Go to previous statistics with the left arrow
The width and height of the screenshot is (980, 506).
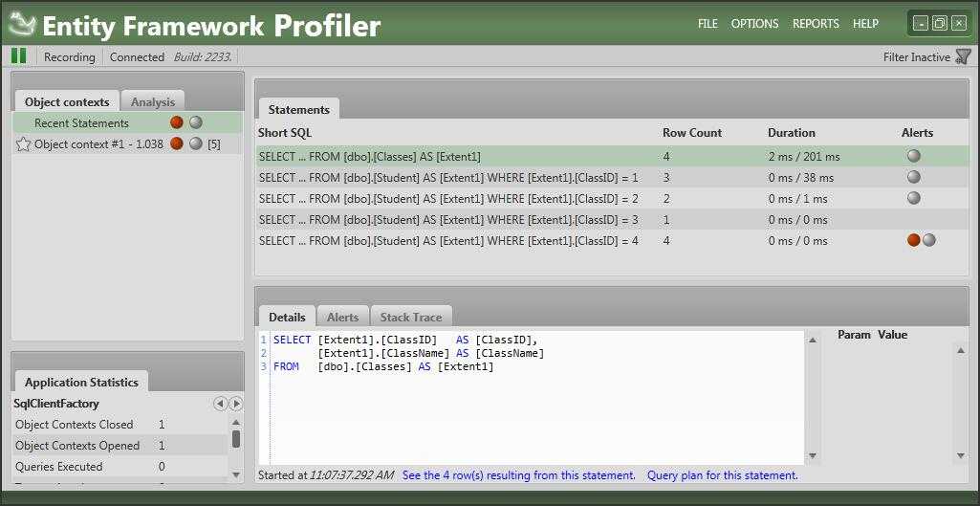(220, 404)
